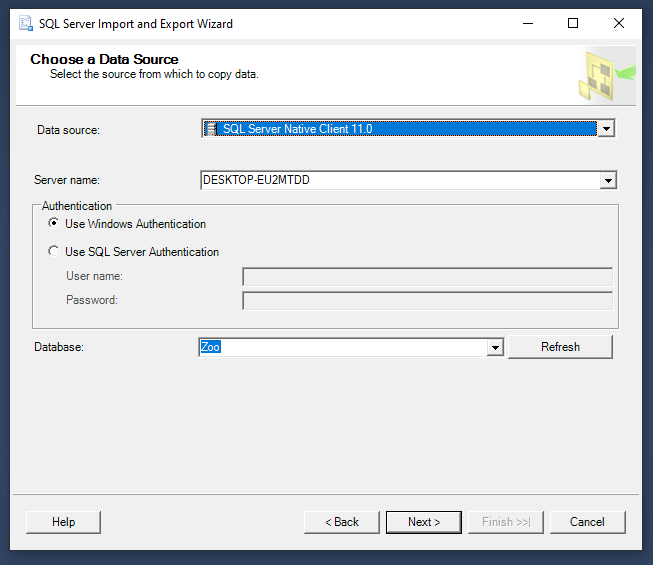This screenshot has width=653, height=565.
Task: Click the wizard icon in the title bar
Action: (x=26, y=23)
